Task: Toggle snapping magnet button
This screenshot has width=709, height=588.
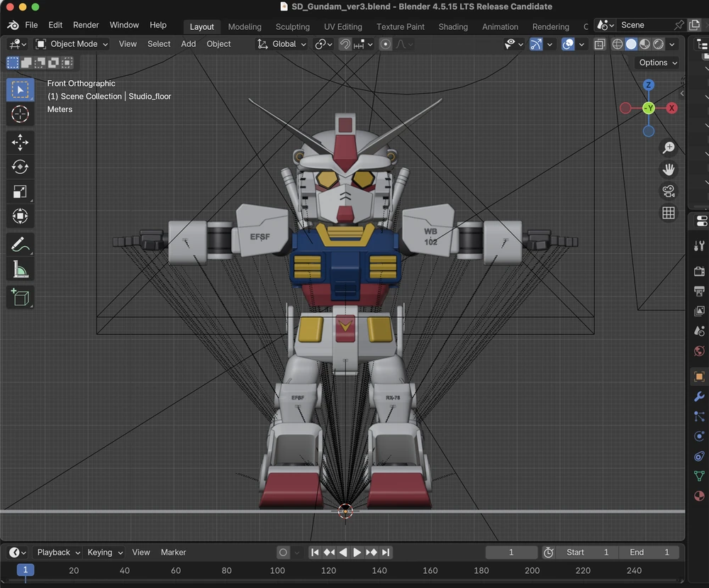Action: tap(345, 44)
